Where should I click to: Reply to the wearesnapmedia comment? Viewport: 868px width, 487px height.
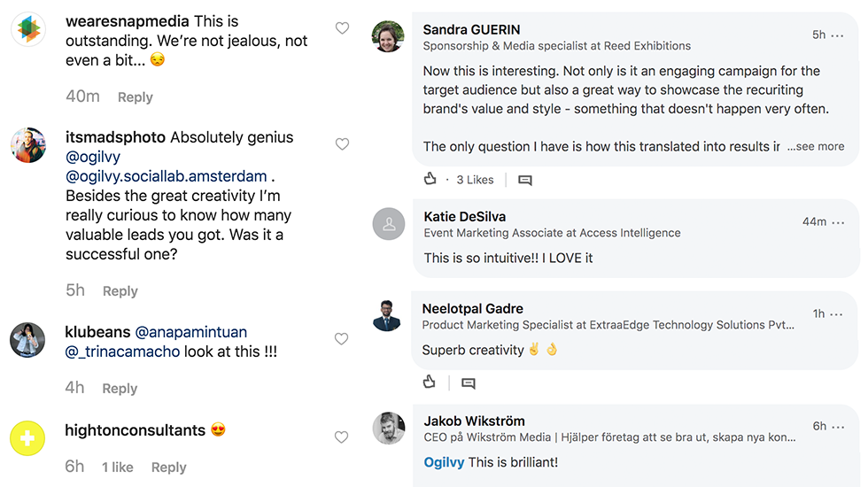[x=136, y=97]
